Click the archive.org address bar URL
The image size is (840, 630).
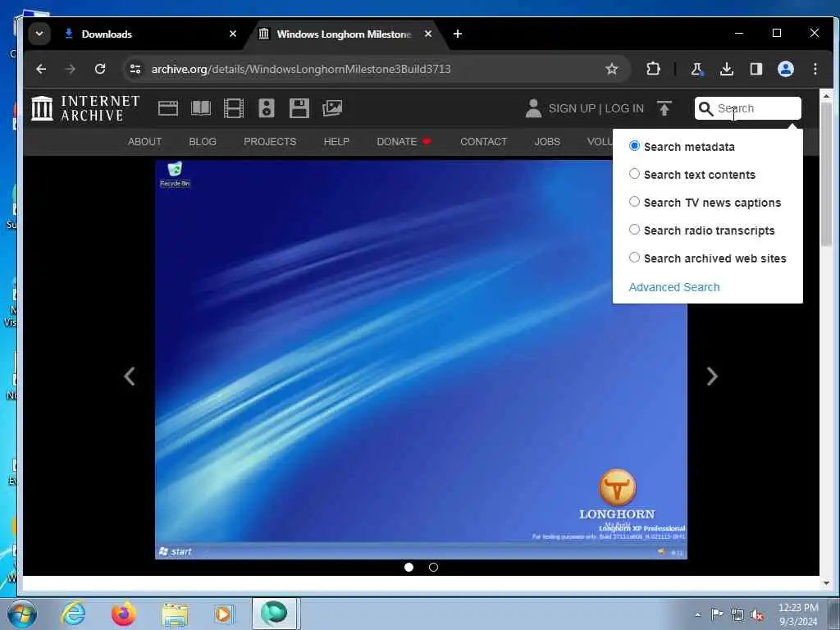(300, 69)
